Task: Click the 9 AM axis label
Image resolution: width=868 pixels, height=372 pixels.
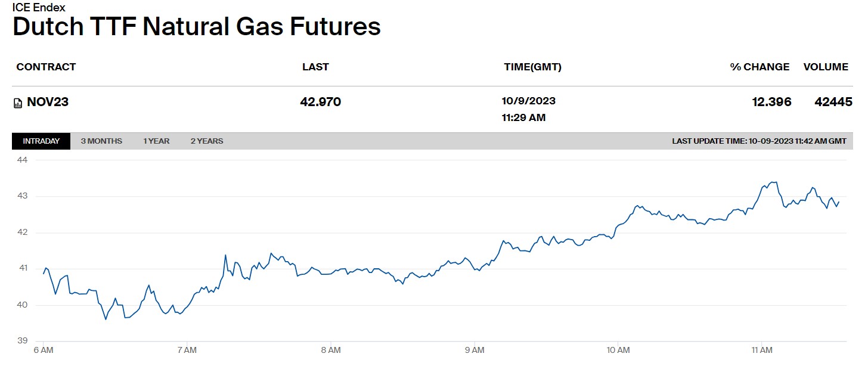Action: pos(475,350)
